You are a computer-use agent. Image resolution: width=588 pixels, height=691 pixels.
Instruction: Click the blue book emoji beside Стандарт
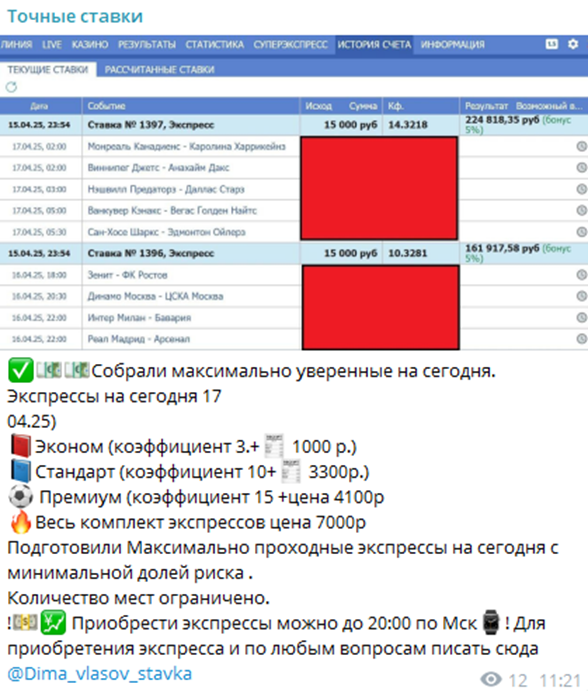[20, 472]
